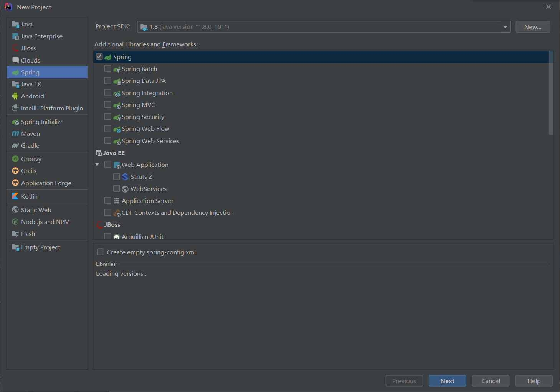Click the Java FX folder icon

pyautogui.click(x=15, y=84)
